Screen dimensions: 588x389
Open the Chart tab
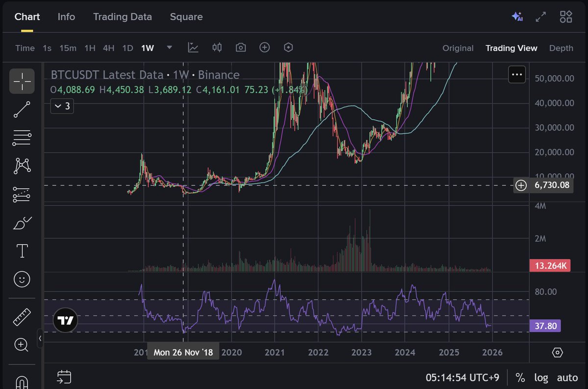[27, 17]
